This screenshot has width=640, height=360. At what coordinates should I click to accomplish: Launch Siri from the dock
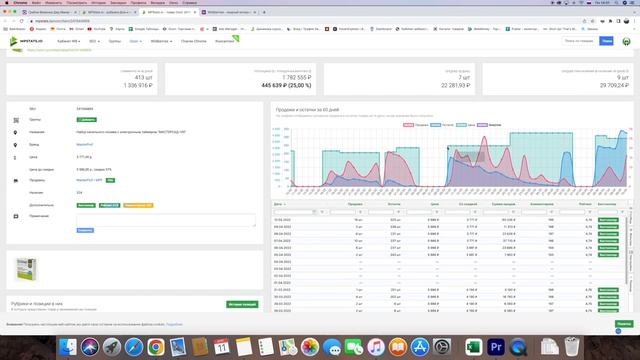click(x=90, y=347)
